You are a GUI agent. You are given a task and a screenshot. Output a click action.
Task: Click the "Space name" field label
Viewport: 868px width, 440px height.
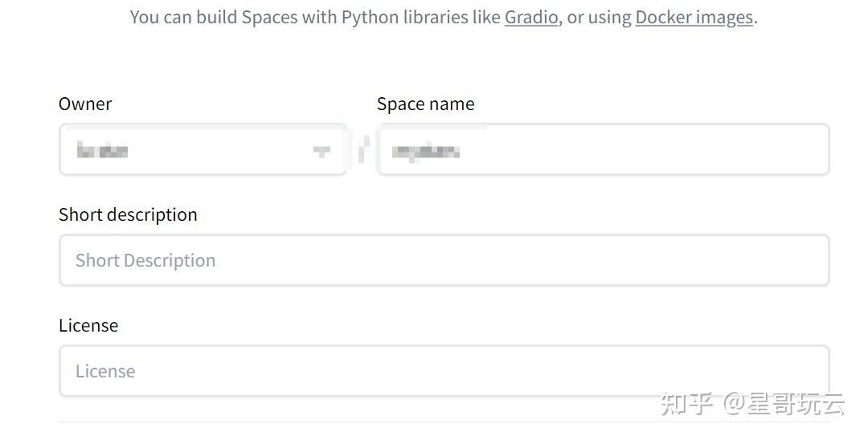pos(425,104)
